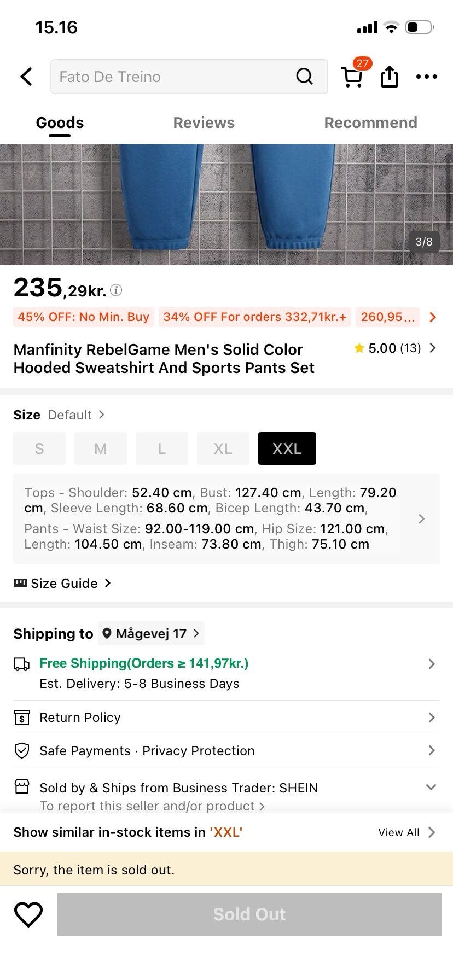Image resolution: width=453 pixels, height=980 pixels.
Task: Expand Sold by & Ships from details
Action: 431,787
